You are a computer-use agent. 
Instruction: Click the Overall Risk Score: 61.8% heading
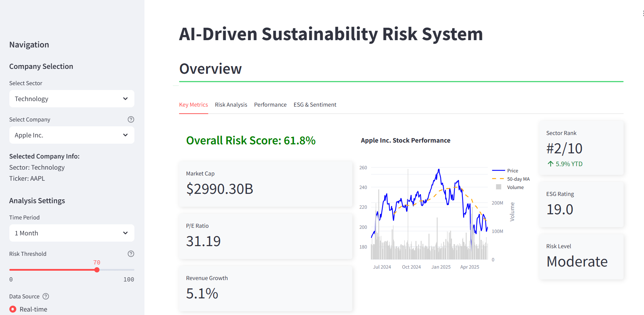click(x=251, y=141)
